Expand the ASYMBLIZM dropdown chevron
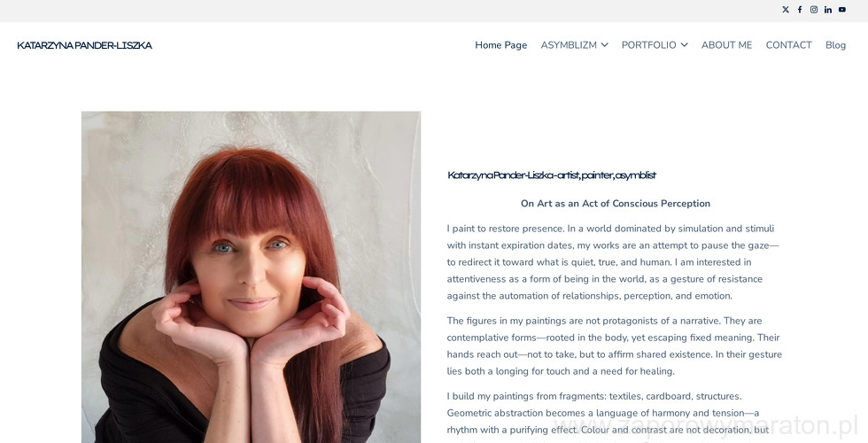Viewport: 868px width, 443px height. click(x=604, y=45)
